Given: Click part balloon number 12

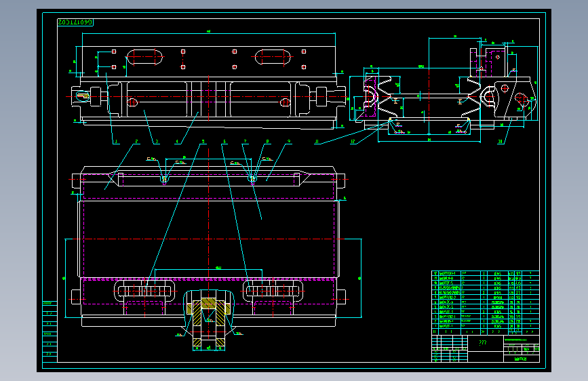Looking at the screenshot, I should 353,142.
